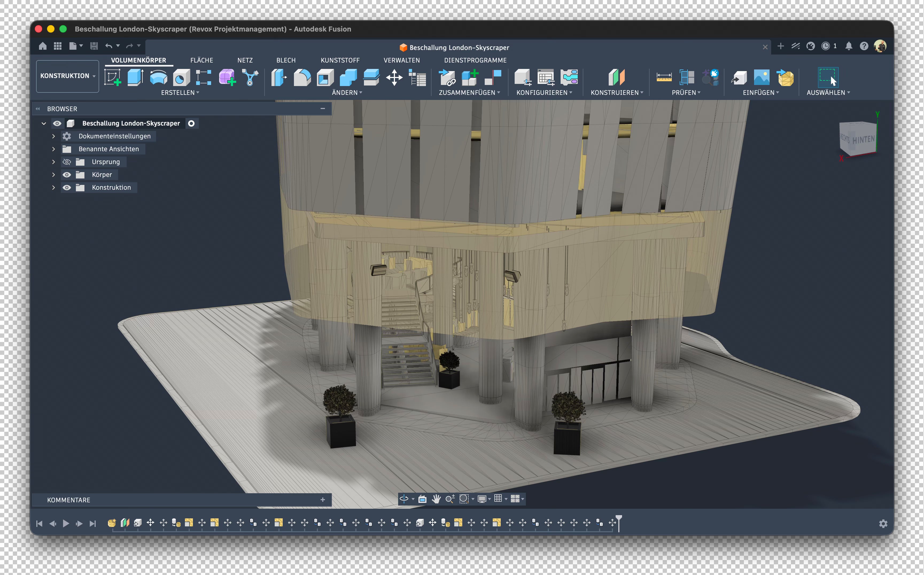The image size is (924, 575).
Task: Open the ZUSAMMENFÜGEN dropdown menu
Action: tap(469, 93)
